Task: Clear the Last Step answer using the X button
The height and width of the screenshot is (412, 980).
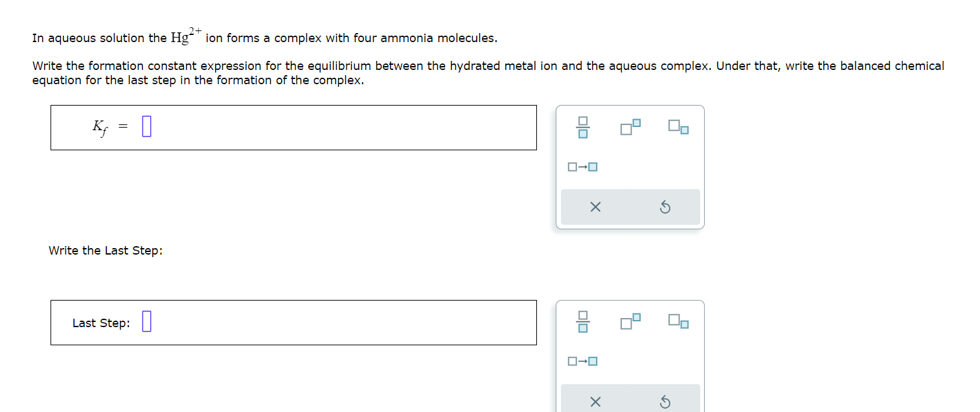Action: pyautogui.click(x=596, y=400)
